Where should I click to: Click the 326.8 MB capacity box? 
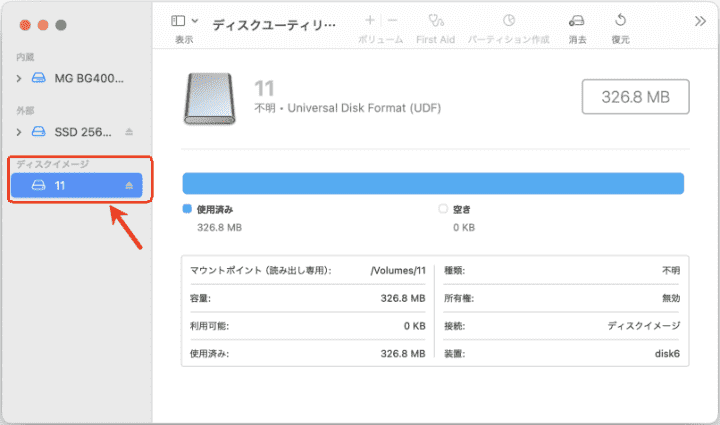pyautogui.click(x=636, y=97)
